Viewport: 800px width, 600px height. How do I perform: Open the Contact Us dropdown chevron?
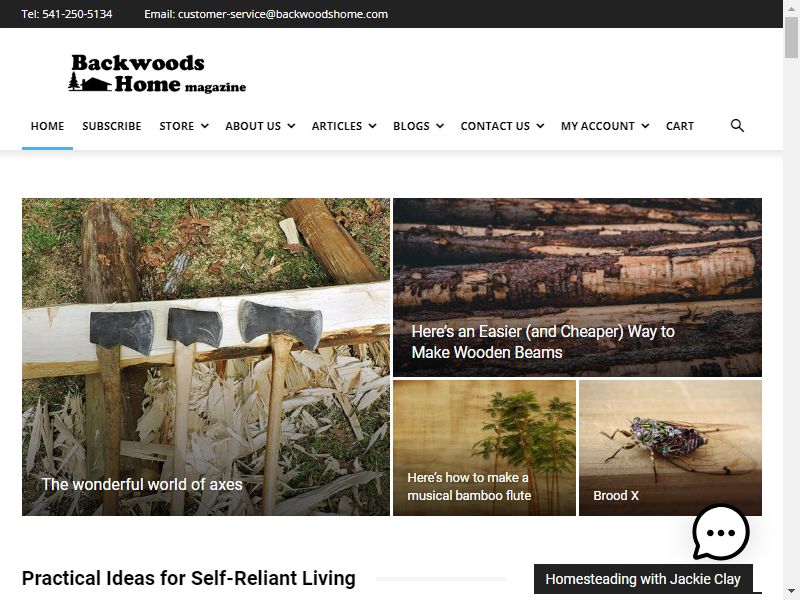click(x=540, y=126)
